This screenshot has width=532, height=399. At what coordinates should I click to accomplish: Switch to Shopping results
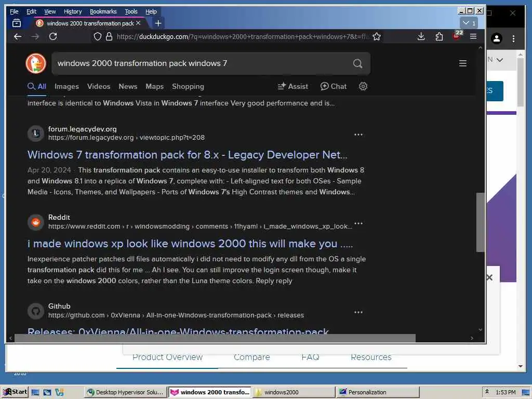pyautogui.click(x=188, y=87)
